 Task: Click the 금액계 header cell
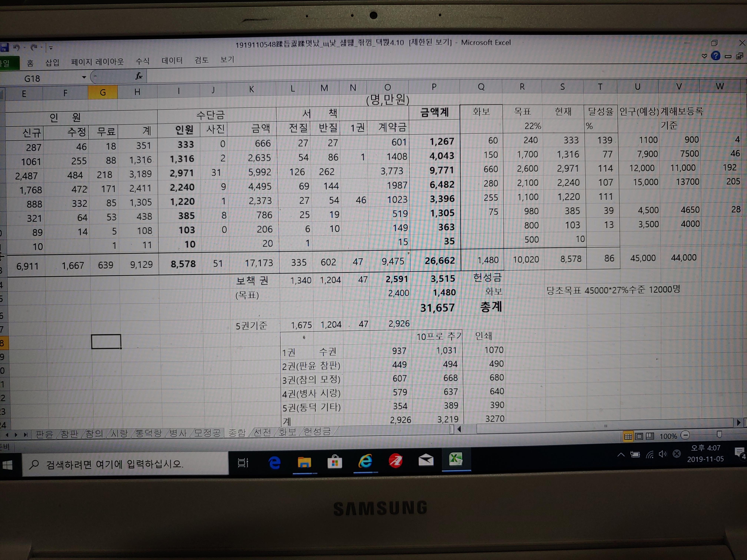coord(434,112)
